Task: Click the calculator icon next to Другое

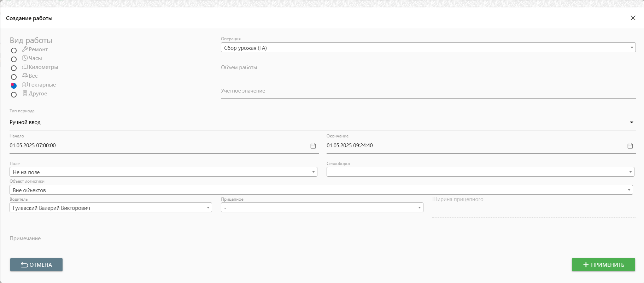Action: pos(25,93)
